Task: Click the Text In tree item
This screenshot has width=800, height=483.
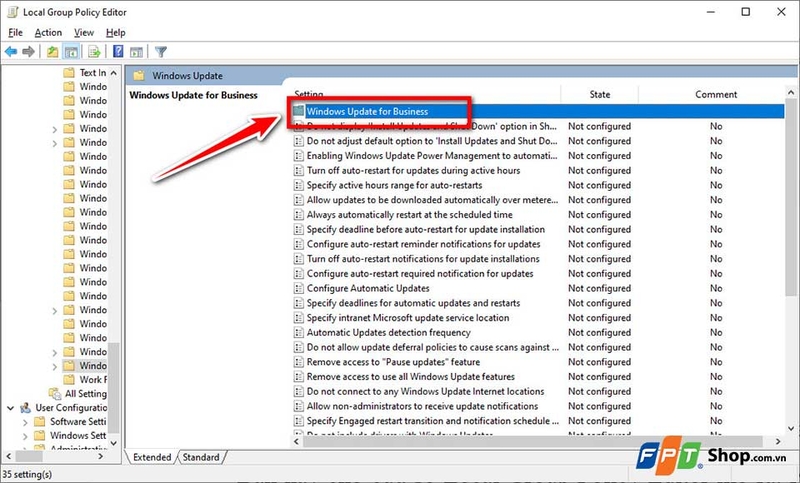Action: tap(93, 72)
